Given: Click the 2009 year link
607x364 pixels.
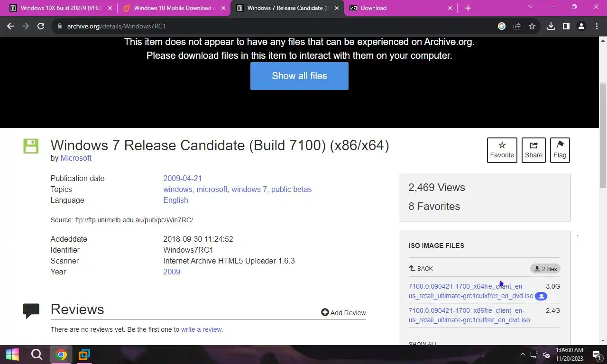Looking at the screenshot, I should point(172,272).
